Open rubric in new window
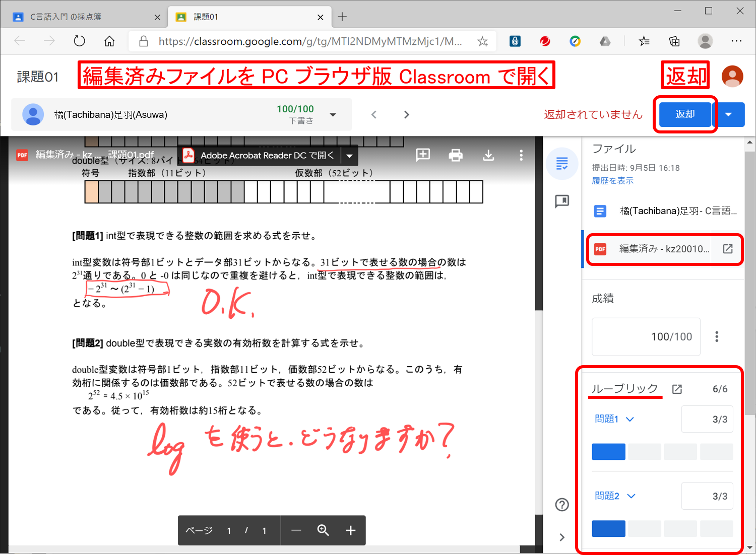This screenshot has height=555, width=756. coord(677,389)
